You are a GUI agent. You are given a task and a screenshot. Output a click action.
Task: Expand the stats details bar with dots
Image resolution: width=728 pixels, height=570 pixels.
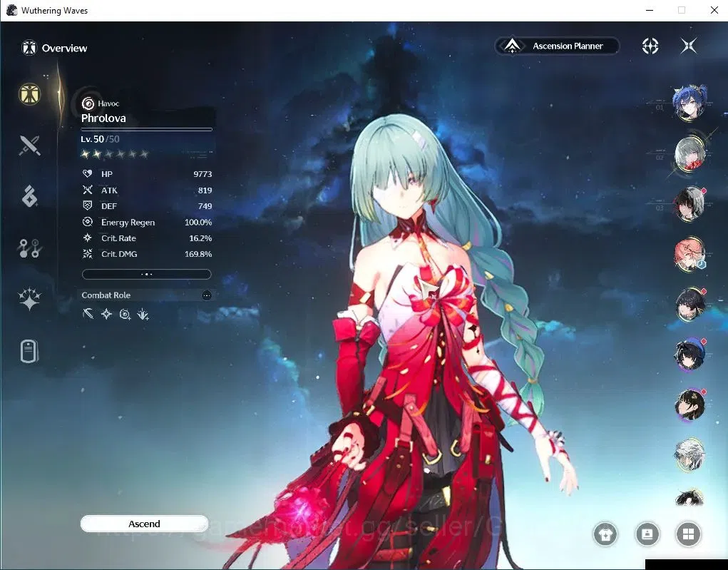147,274
